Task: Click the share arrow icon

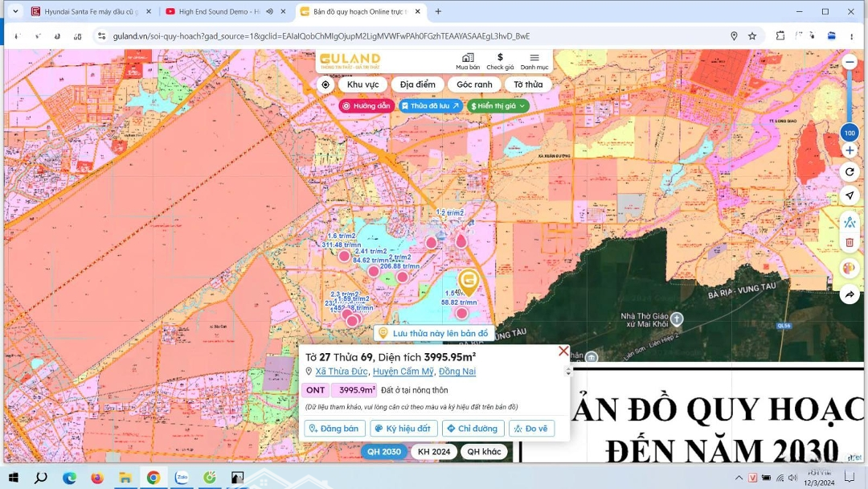Action: (850, 295)
